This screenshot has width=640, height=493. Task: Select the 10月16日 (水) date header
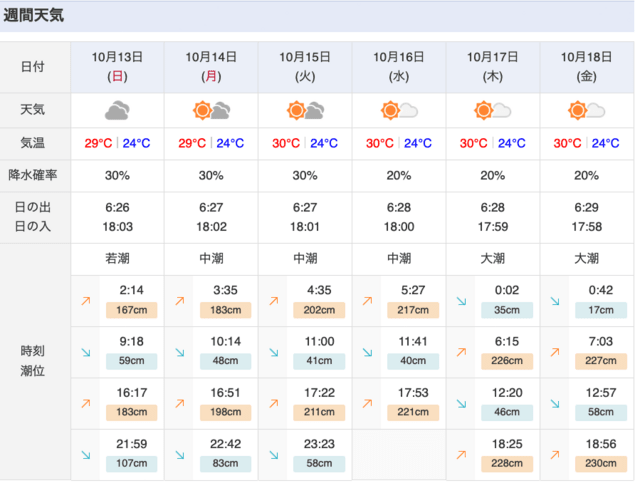coord(399,67)
